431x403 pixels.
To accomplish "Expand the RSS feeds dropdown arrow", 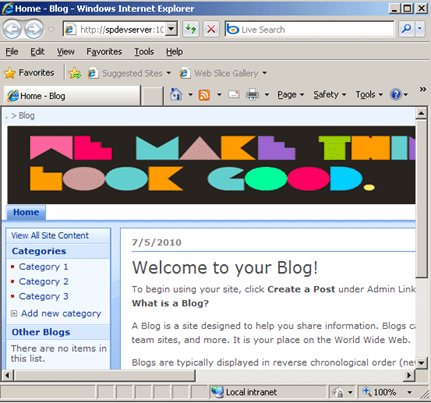I will point(219,95).
